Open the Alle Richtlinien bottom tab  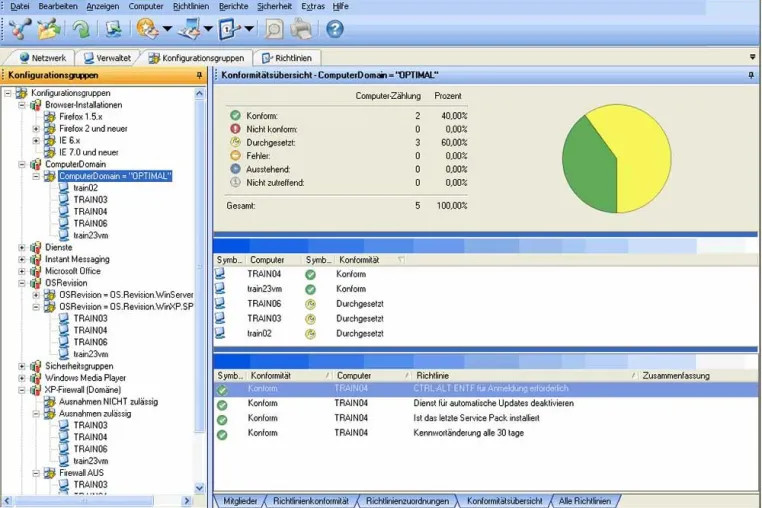pyautogui.click(x=585, y=501)
